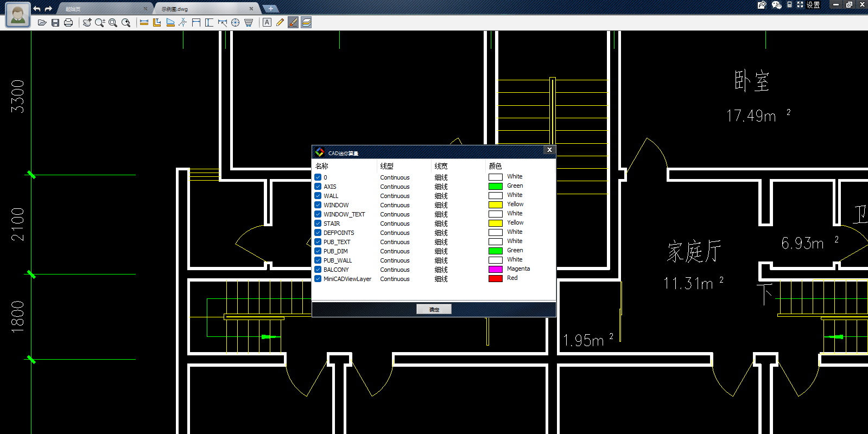The width and height of the screenshot is (868, 434).
Task: Click the WeChat icon in title bar
Action: pos(776,5)
